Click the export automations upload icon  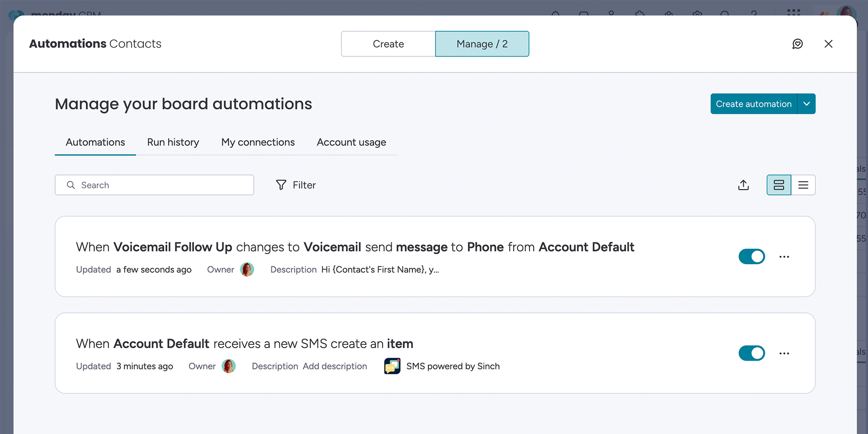[x=743, y=185]
